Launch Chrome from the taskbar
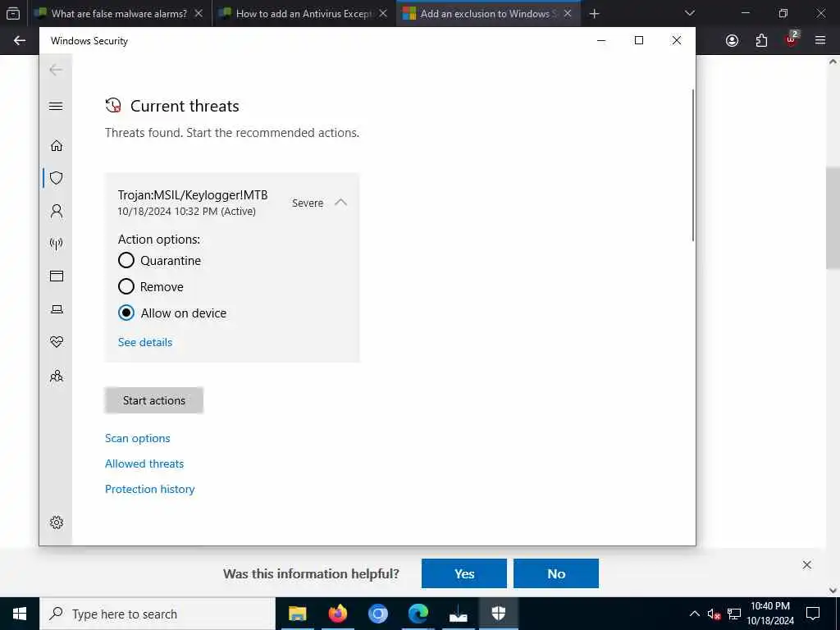This screenshot has width=840, height=630. [x=377, y=614]
